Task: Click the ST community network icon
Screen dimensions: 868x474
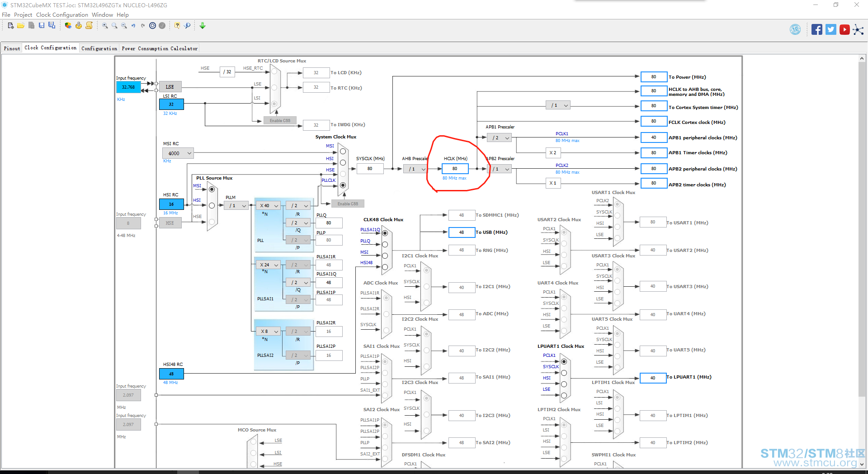Action: [858, 30]
